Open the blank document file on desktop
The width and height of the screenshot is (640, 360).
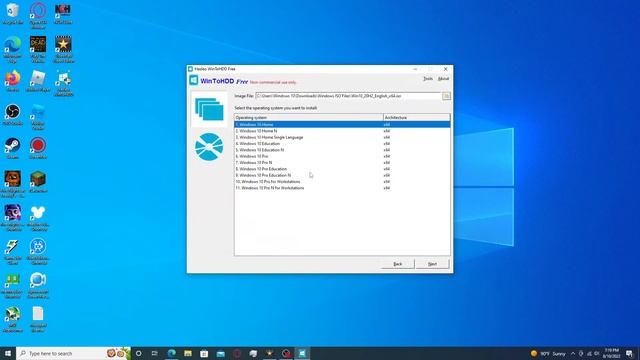38,314
